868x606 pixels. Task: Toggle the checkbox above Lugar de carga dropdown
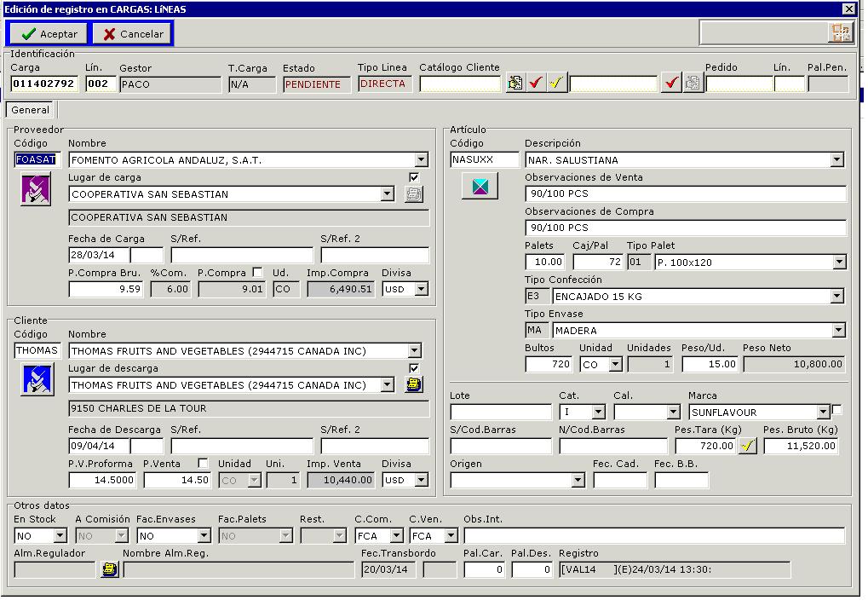click(414, 177)
